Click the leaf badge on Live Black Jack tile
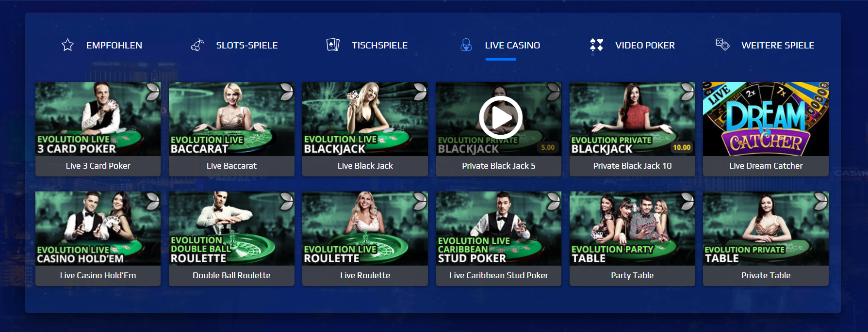The height and width of the screenshot is (332, 868). 420,91
